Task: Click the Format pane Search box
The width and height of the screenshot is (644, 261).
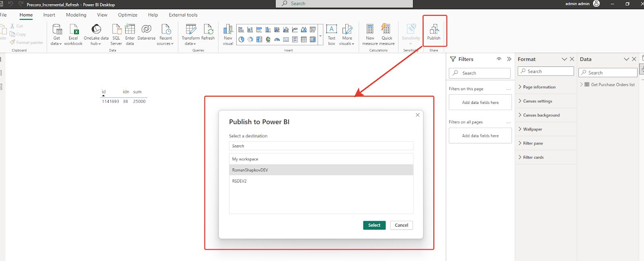Action: click(x=546, y=71)
